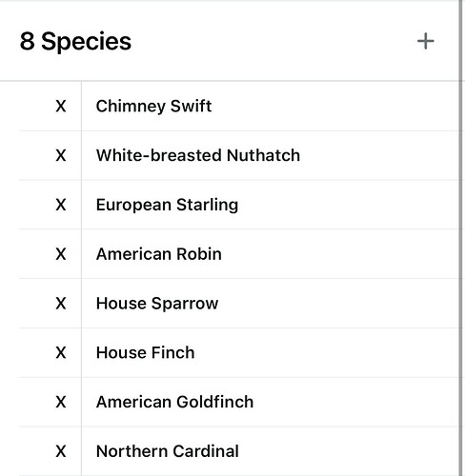Choose House Finch from the list
Viewport: 465px width, 476px height.
click(145, 353)
